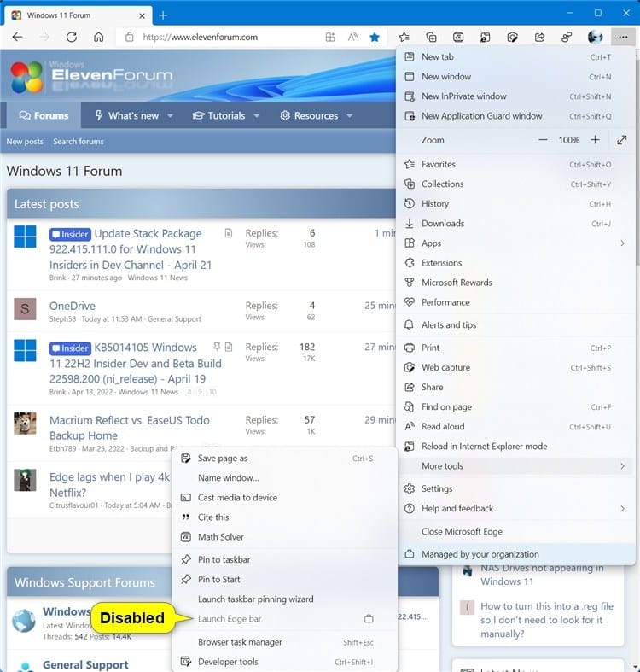Enter full screen with the expand arrow icon

click(x=621, y=140)
